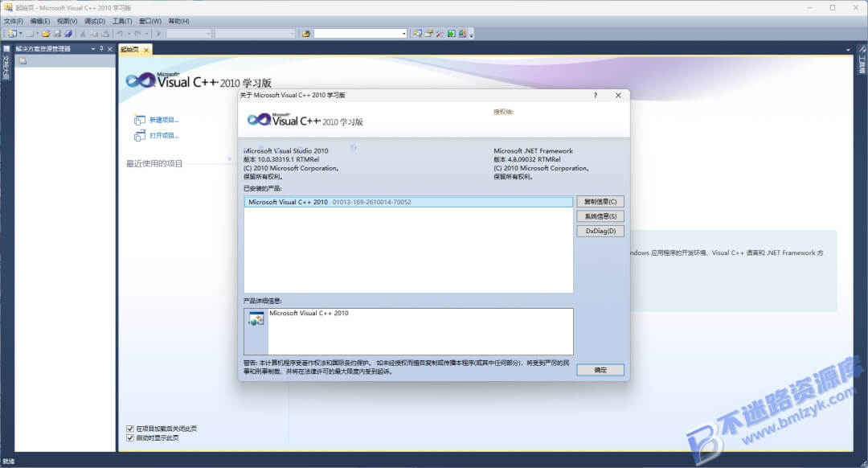Image resolution: width=868 pixels, height=468 pixels.
Task: Toggle 在项目加载后关闭此页 checkbox
Action: tap(129, 429)
